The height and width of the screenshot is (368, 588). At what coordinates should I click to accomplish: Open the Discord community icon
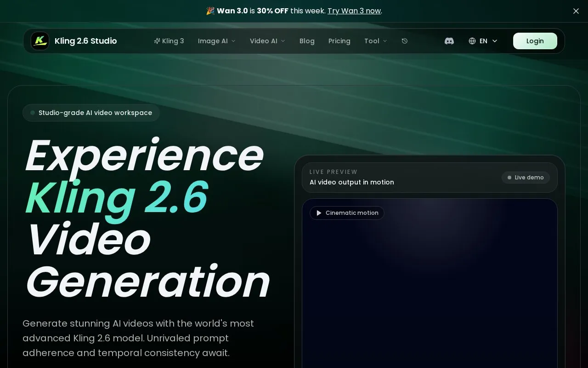click(449, 41)
